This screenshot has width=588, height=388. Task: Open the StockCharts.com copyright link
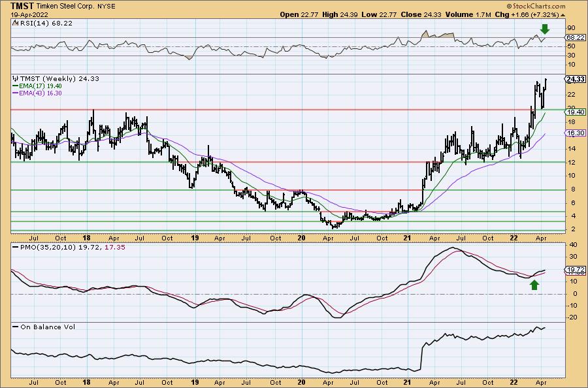click(536, 6)
